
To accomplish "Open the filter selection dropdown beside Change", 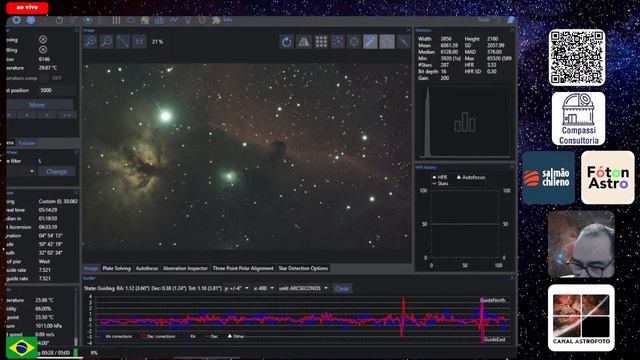I will (21, 171).
